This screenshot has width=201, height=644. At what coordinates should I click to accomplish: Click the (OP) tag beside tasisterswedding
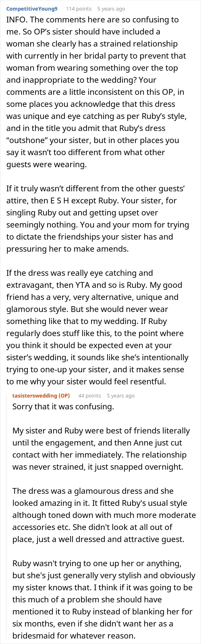64,396
